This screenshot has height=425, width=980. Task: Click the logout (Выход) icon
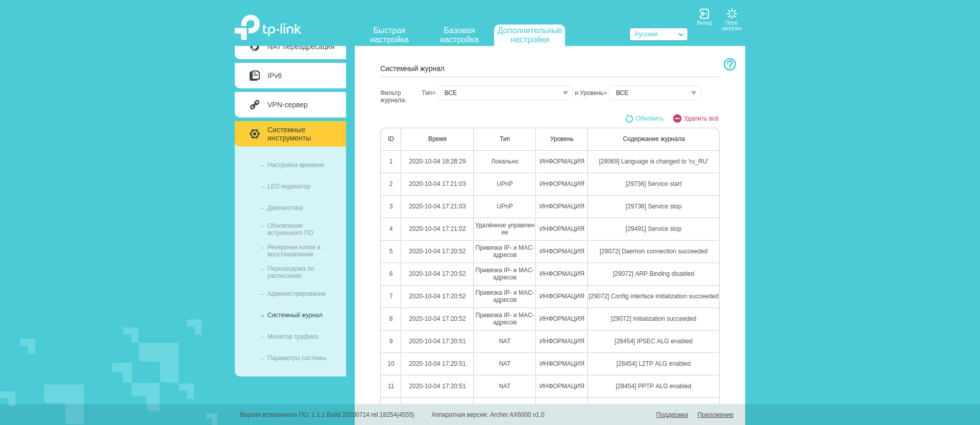(704, 14)
